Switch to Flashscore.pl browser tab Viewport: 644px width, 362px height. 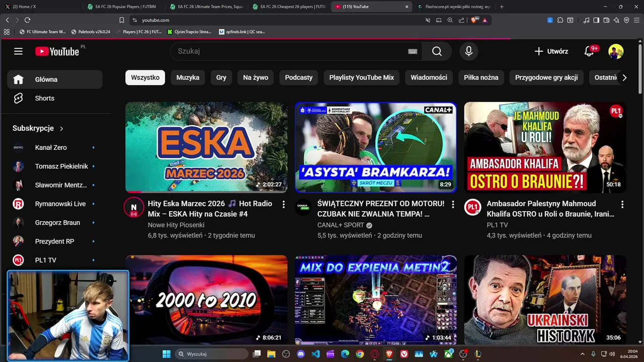click(x=455, y=7)
